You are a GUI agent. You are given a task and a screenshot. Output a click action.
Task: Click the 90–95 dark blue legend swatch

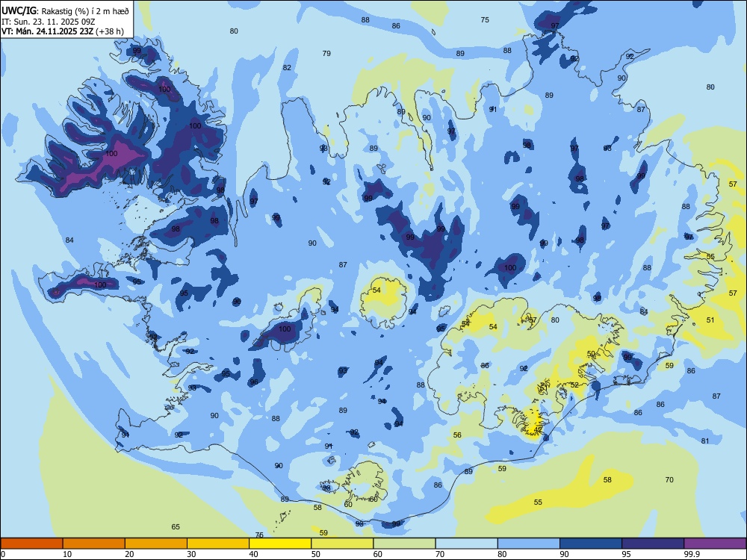click(591, 544)
